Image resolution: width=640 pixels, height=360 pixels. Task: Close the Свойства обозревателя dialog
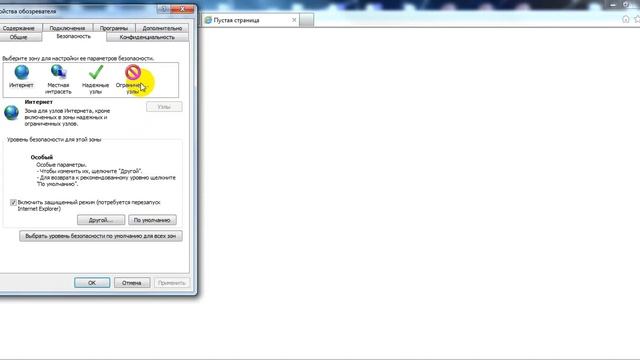[182, 9]
